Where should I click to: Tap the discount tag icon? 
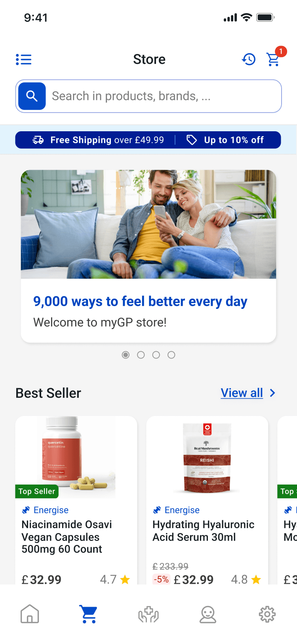click(192, 140)
